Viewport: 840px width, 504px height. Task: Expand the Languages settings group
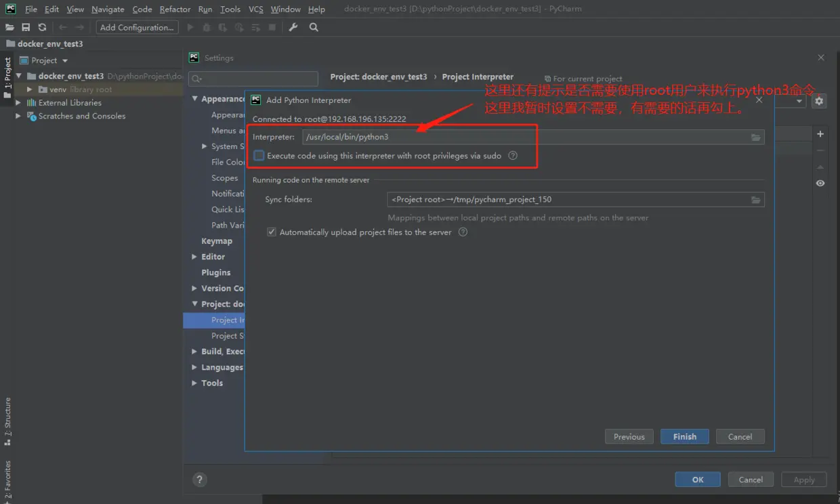(x=194, y=367)
